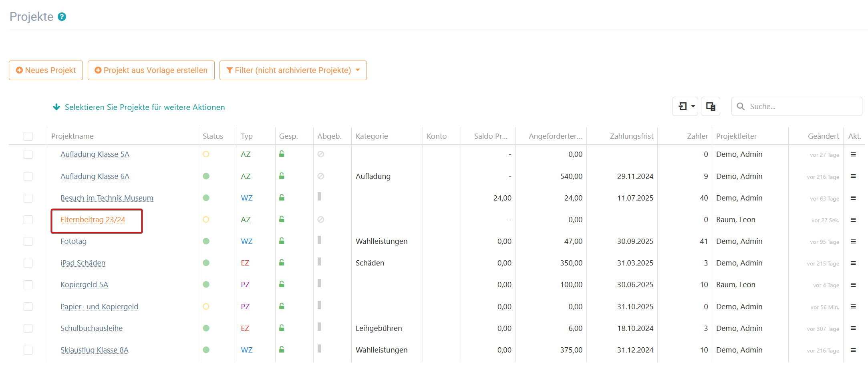
Task: Open the column layout icon button
Action: [x=710, y=106]
